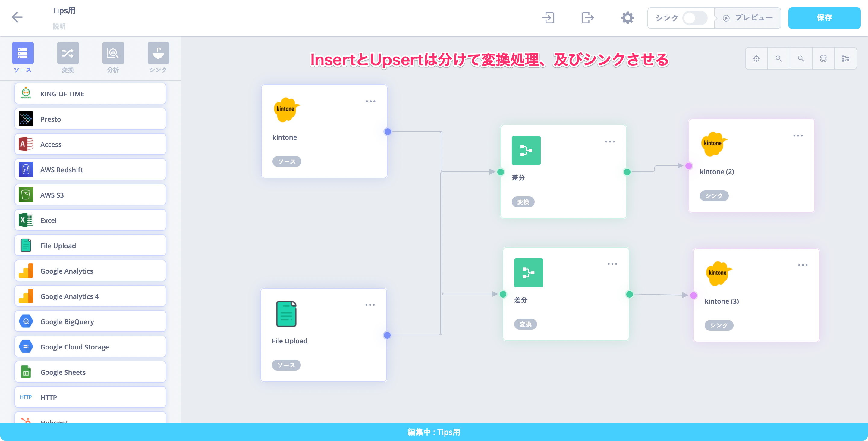Click the center canvas target icon
This screenshot has height=441, width=868.
756,59
